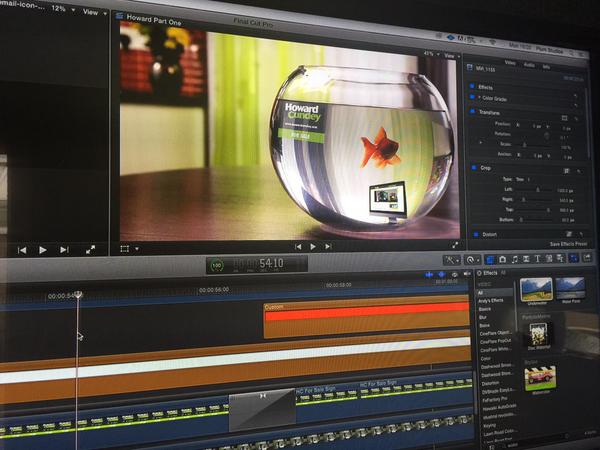Select the Underwater effect thumbnail
Screen dimensions: 600x450
point(536,289)
